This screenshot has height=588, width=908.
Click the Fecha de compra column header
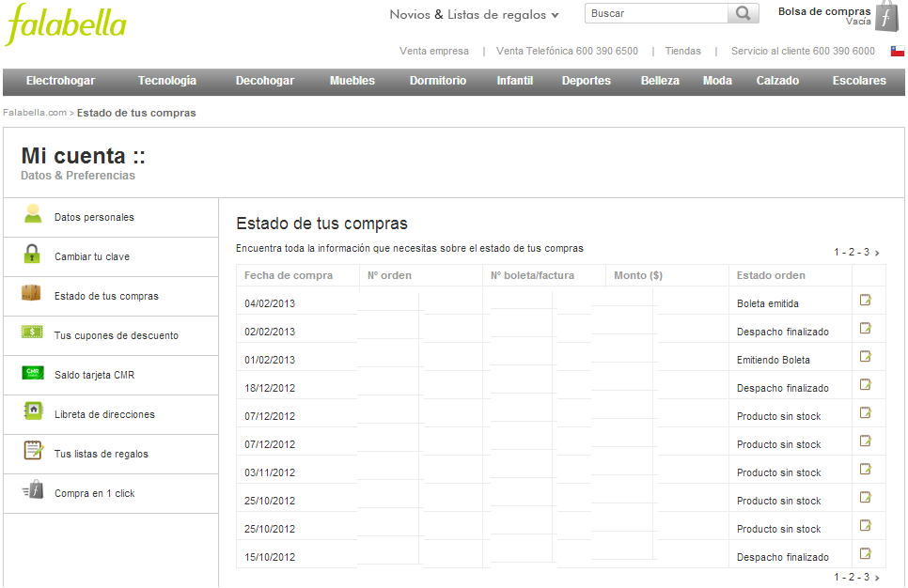289,275
